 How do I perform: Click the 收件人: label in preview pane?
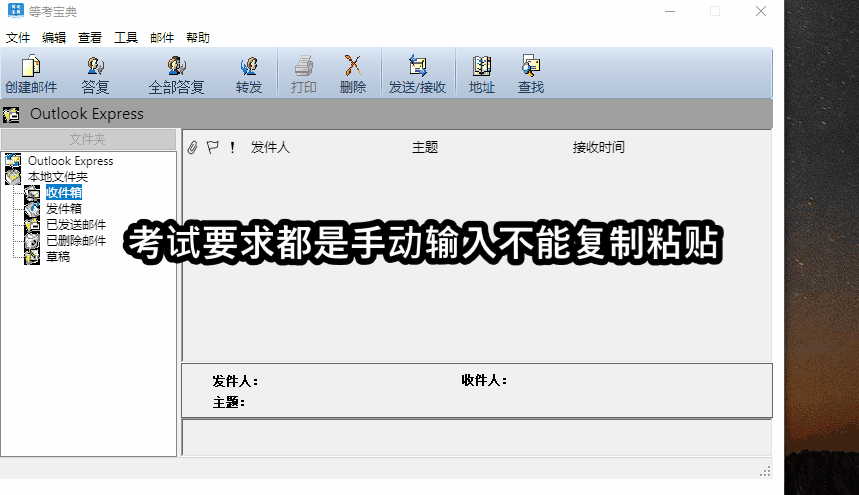pos(484,381)
